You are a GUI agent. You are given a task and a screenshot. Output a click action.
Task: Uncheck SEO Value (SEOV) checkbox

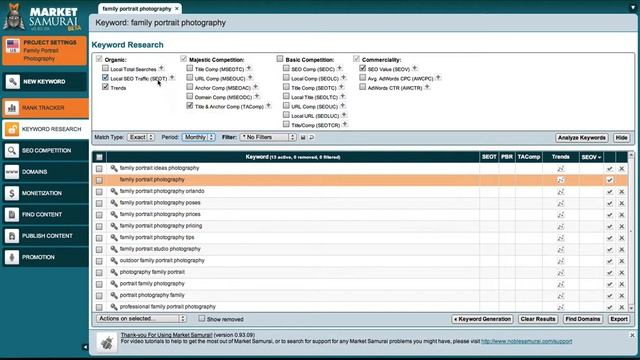pos(362,68)
